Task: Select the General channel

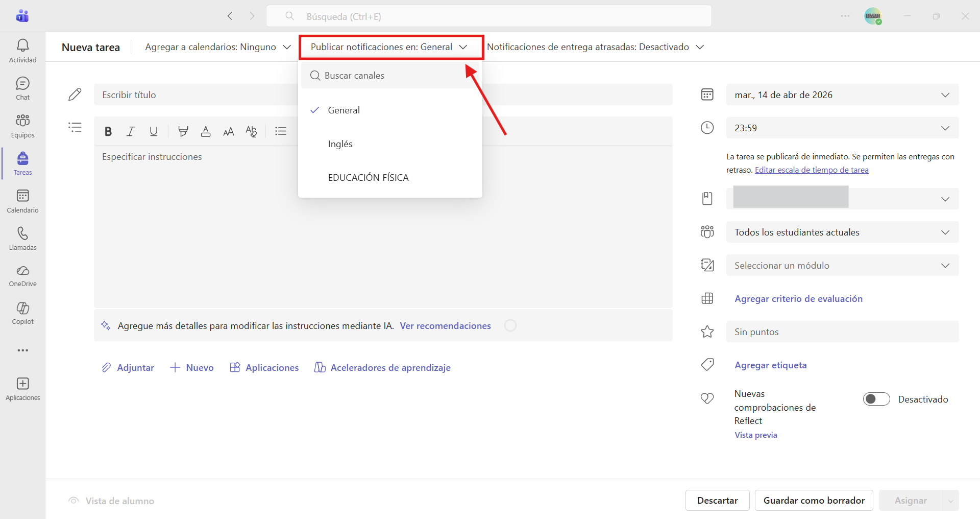Action: point(390,110)
